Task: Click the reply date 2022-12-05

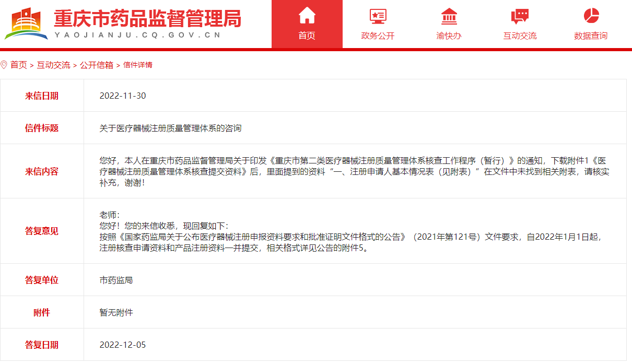Action: click(x=123, y=345)
